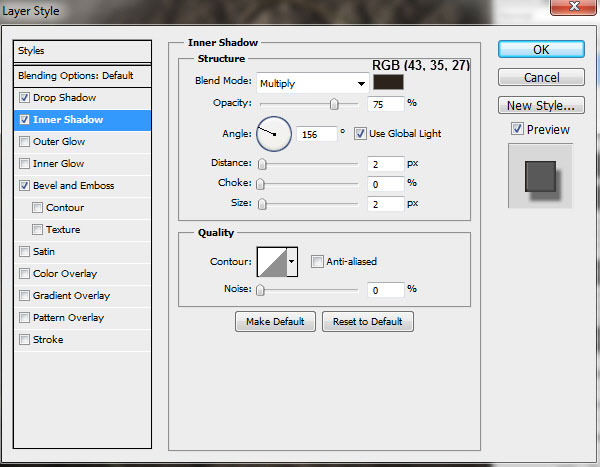Enable the Satin checkbox
The height and width of the screenshot is (467, 600).
[x=24, y=251]
